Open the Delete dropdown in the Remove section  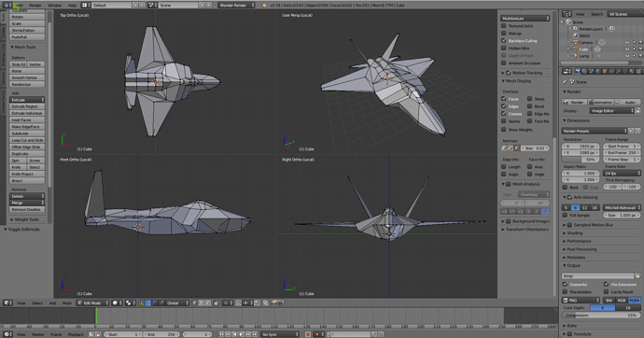[x=27, y=196]
